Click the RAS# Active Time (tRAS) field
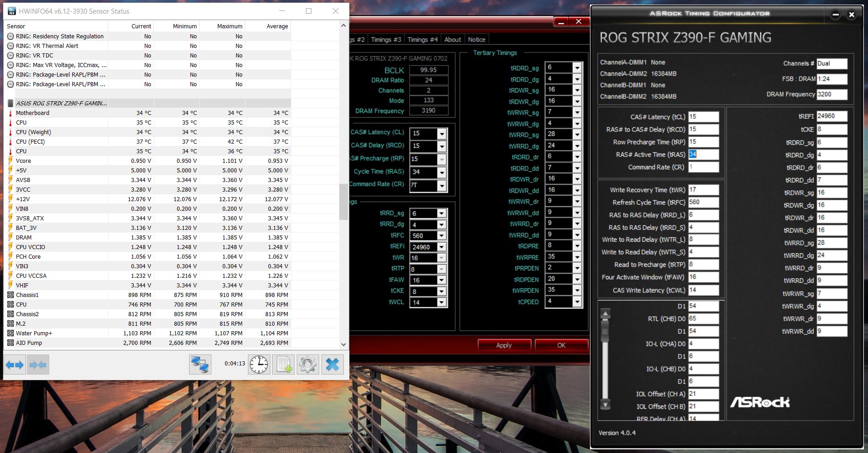 [x=703, y=155]
